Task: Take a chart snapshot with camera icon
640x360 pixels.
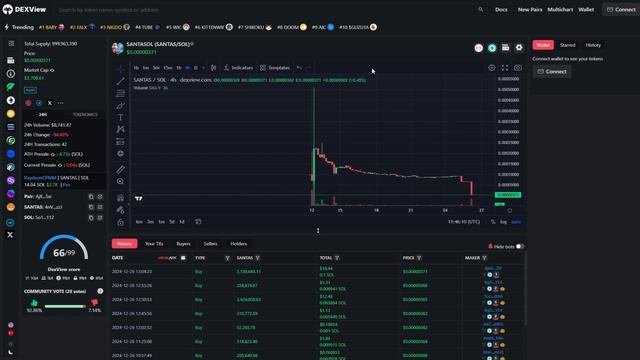Action: click(518, 68)
